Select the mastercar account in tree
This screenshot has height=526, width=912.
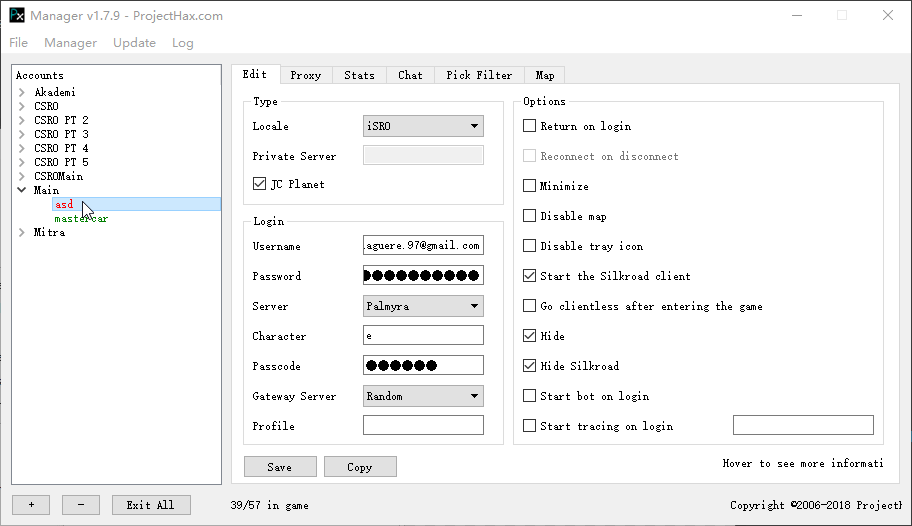pyautogui.click(x=81, y=218)
